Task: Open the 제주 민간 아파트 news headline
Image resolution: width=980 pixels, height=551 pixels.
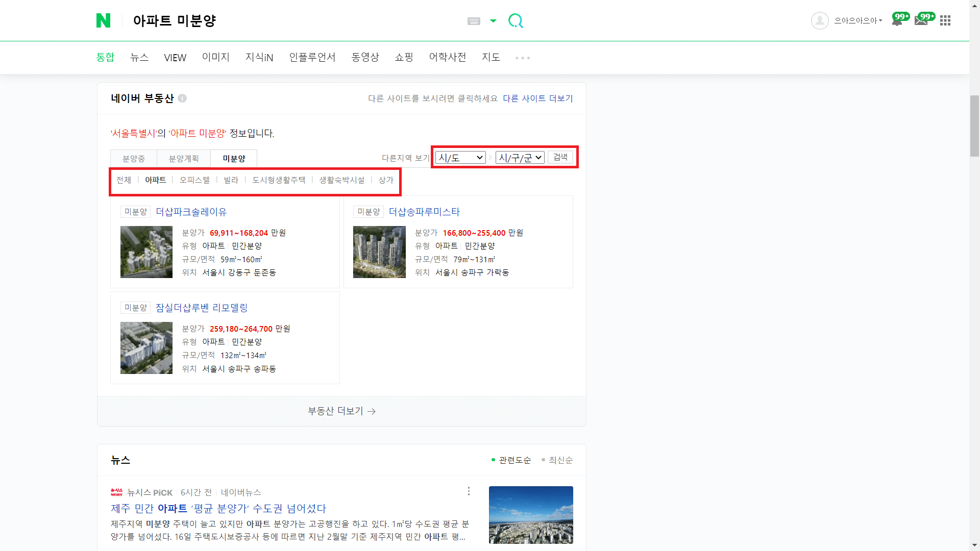Action: point(218,509)
